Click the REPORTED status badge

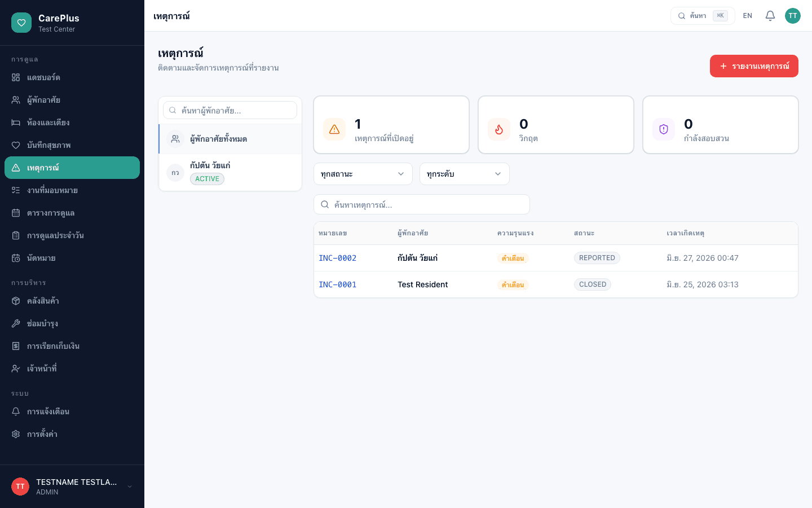tap(597, 258)
